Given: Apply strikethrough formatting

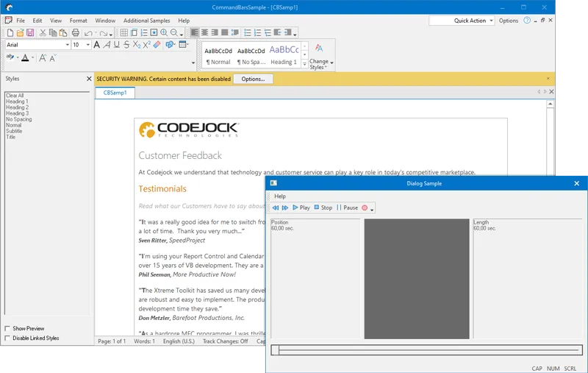Looking at the screenshot, I should (x=127, y=45).
